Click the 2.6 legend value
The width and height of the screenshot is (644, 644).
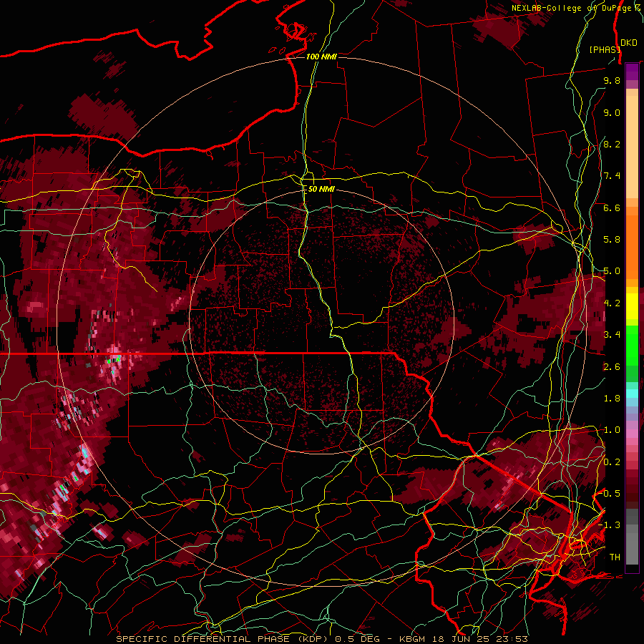612,367
